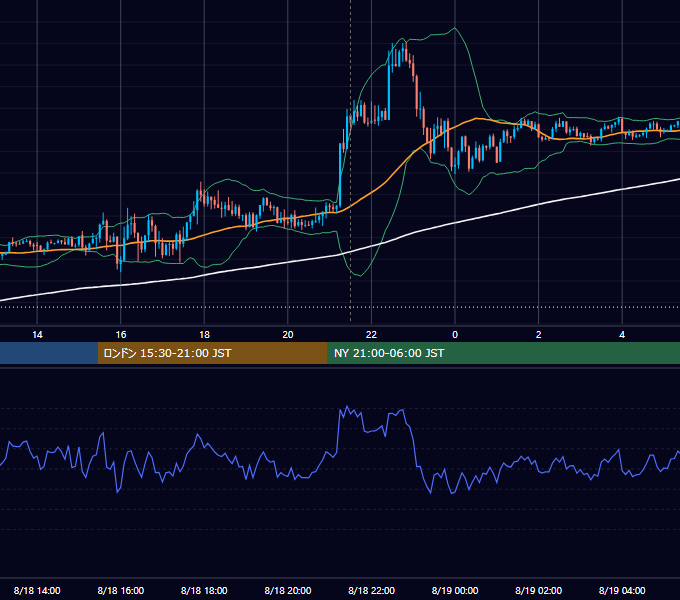Click the 8/18 16:00 date label
The height and width of the screenshot is (600, 680).
pos(121,590)
